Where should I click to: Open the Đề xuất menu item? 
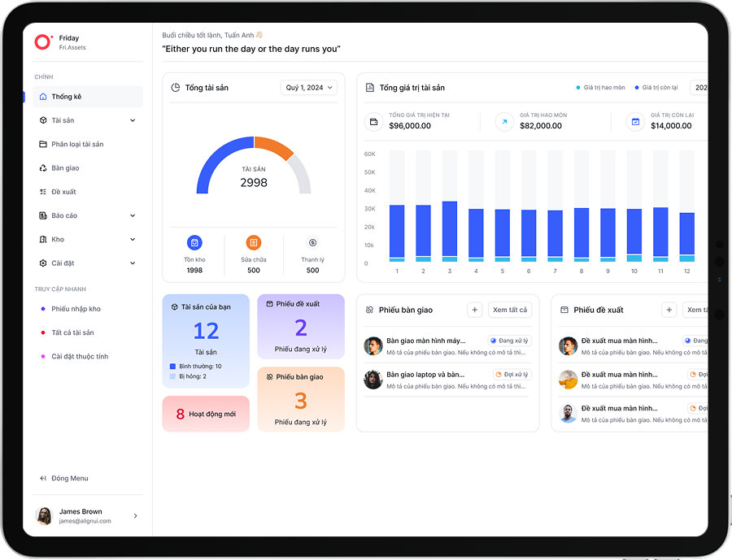[x=88, y=192]
